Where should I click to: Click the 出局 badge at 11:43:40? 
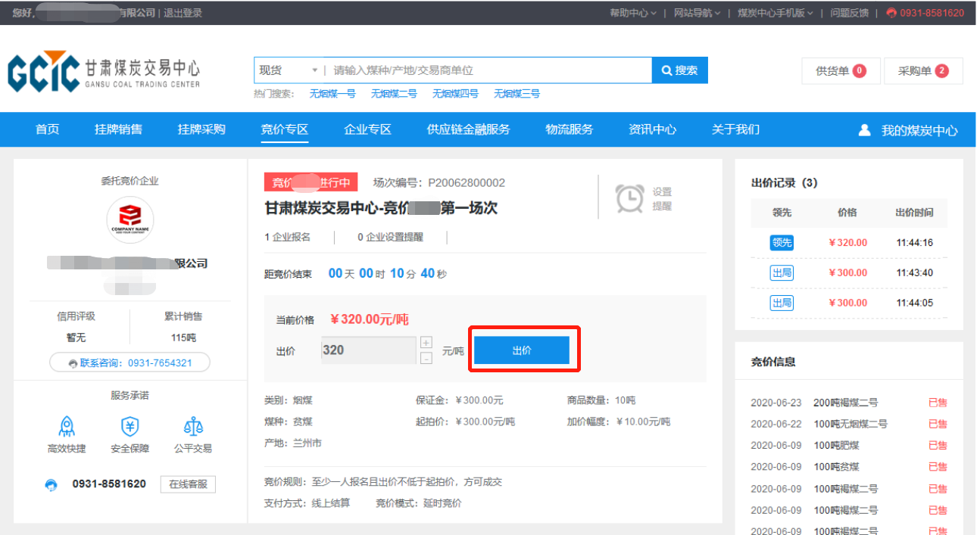click(x=782, y=272)
